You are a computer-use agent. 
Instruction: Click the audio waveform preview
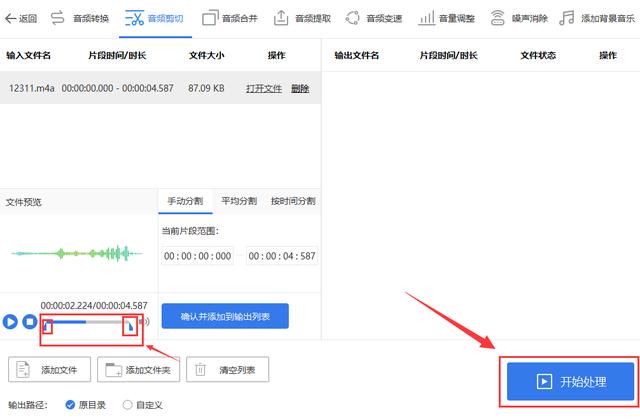click(77, 253)
